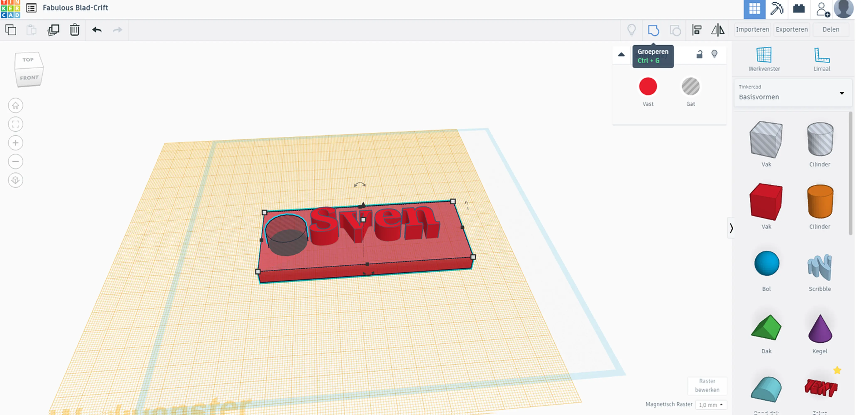Screen dimensions: 868x415
Task: Toggle visibility lightbulb in shape panel
Action: coord(714,54)
